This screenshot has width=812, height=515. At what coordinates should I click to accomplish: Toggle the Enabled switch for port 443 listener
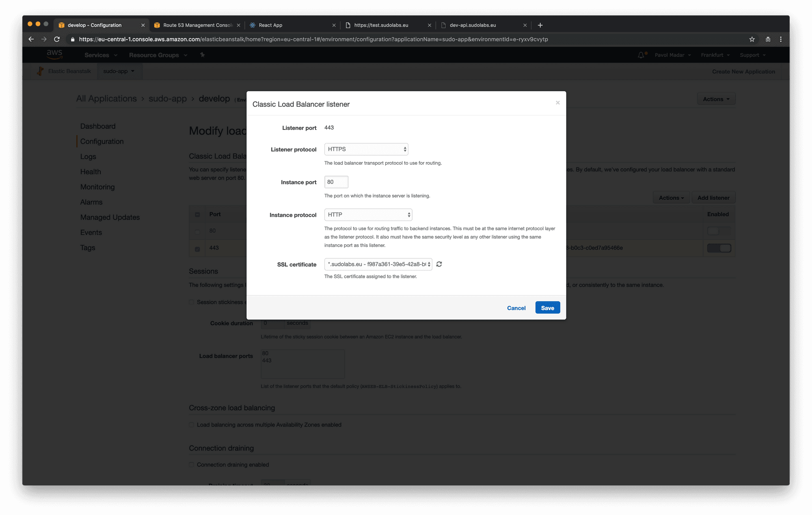coord(719,248)
